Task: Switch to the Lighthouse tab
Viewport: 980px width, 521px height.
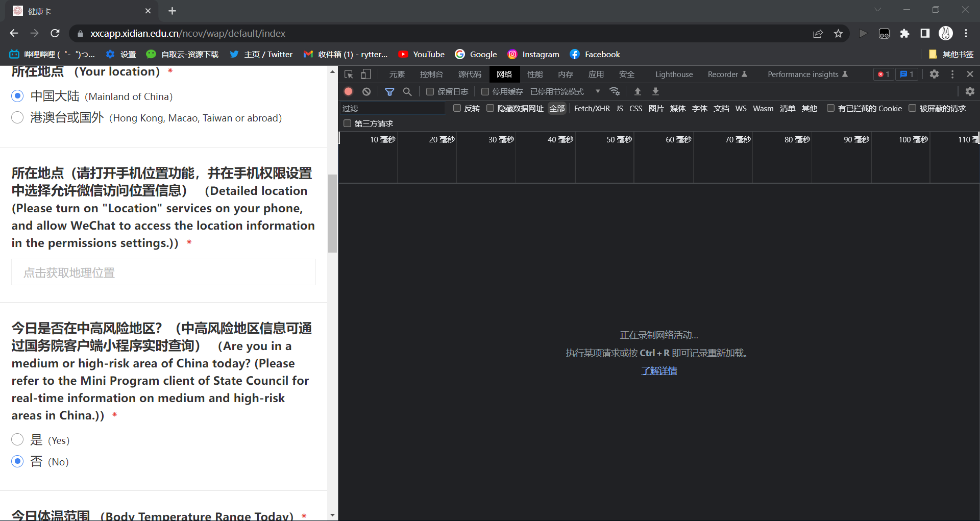Action: coord(674,75)
